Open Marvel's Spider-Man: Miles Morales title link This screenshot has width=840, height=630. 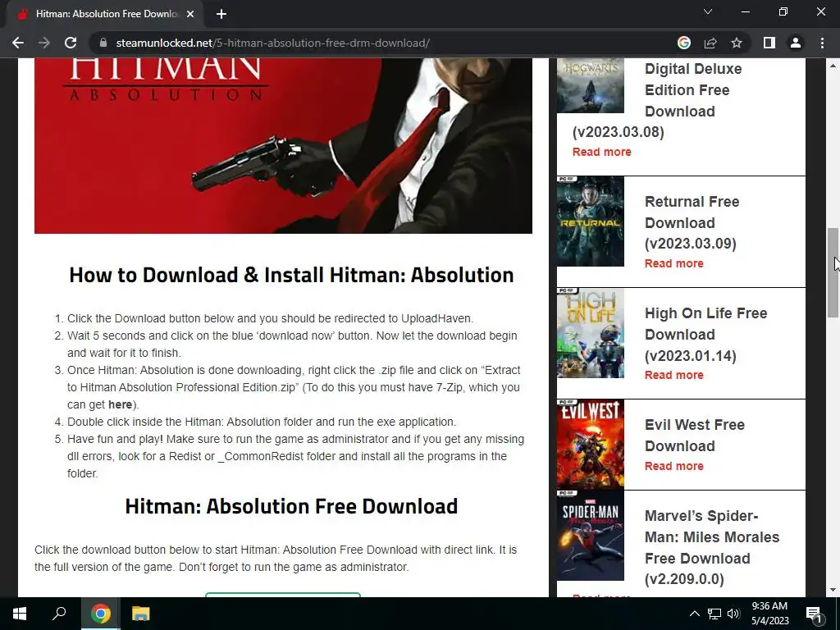click(711, 547)
